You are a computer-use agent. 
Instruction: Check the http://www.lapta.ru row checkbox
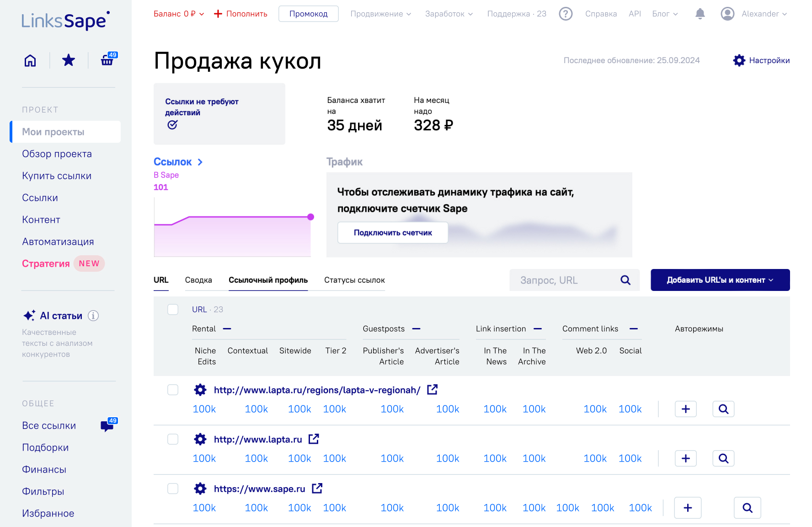[173, 439]
